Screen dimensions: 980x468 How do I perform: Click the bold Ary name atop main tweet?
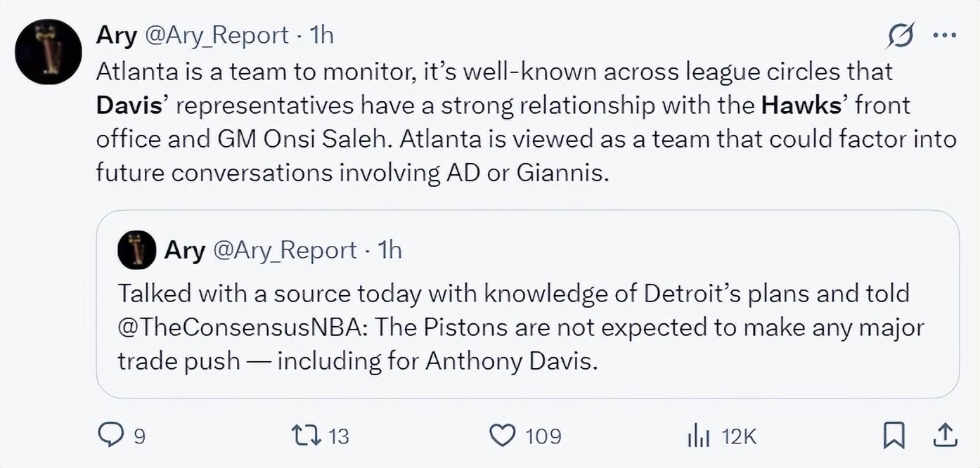click(x=116, y=36)
